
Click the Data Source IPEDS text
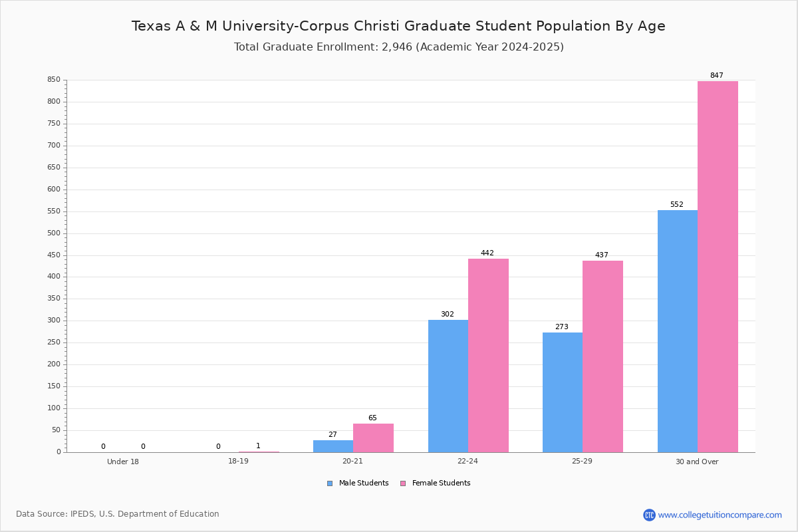click(x=118, y=514)
